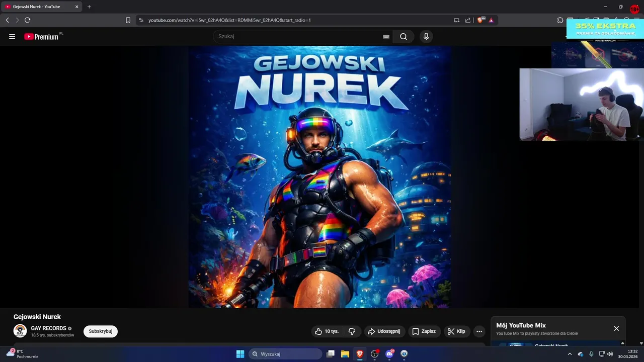This screenshot has width=644, height=362.
Task: Close the Gejowski Nurek browser tab
Action: [x=76, y=7]
